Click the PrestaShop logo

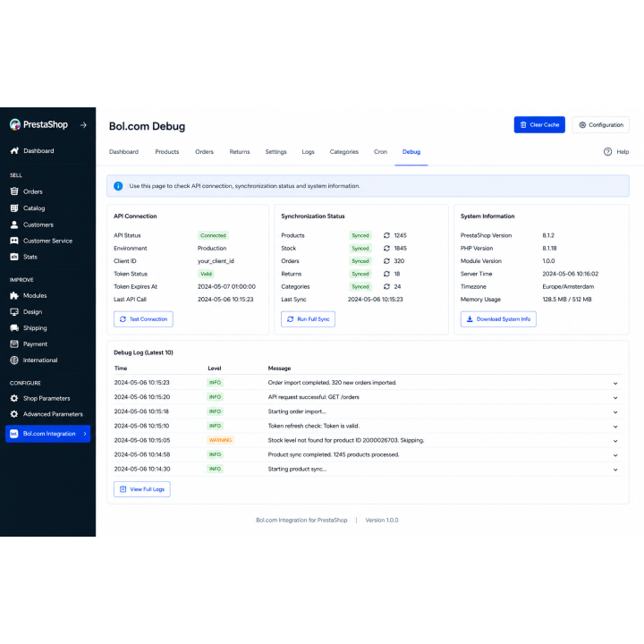point(38,124)
